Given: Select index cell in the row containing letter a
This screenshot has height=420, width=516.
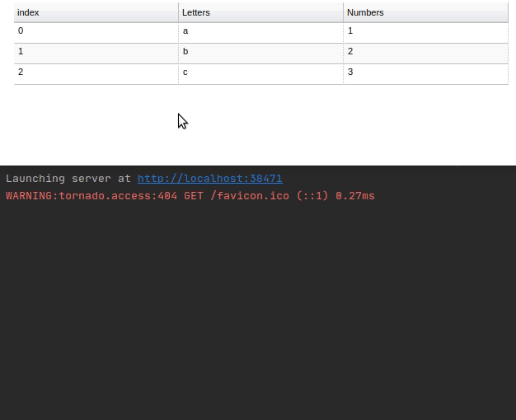Looking at the screenshot, I should (x=96, y=33).
